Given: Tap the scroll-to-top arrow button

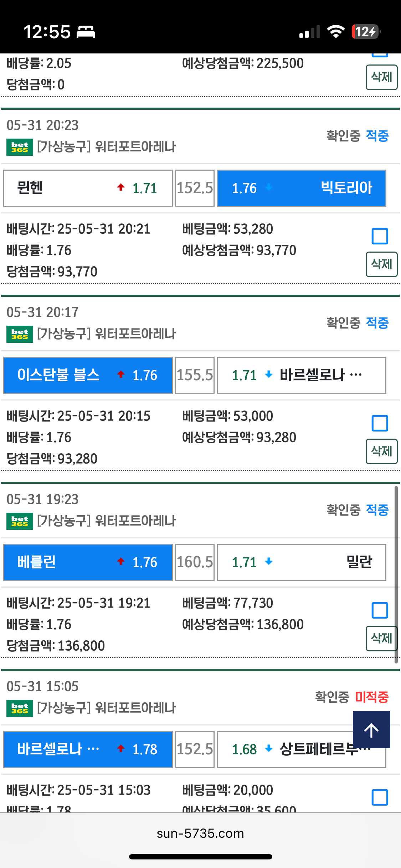Looking at the screenshot, I should (371, 729).
